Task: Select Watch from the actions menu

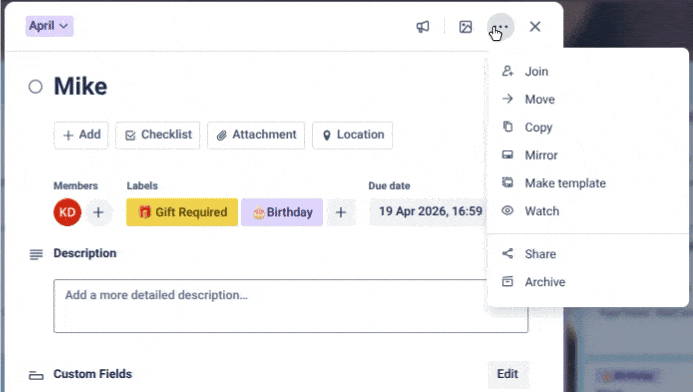Action: point(588,211)
